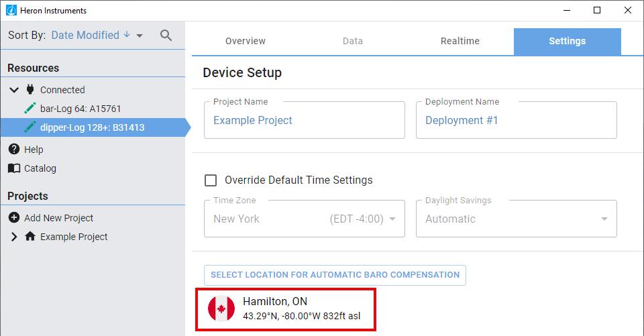The height and width of the screenshot is (336, 644).
Task: Open the Catalog book icon
Action: coord(14,168)
